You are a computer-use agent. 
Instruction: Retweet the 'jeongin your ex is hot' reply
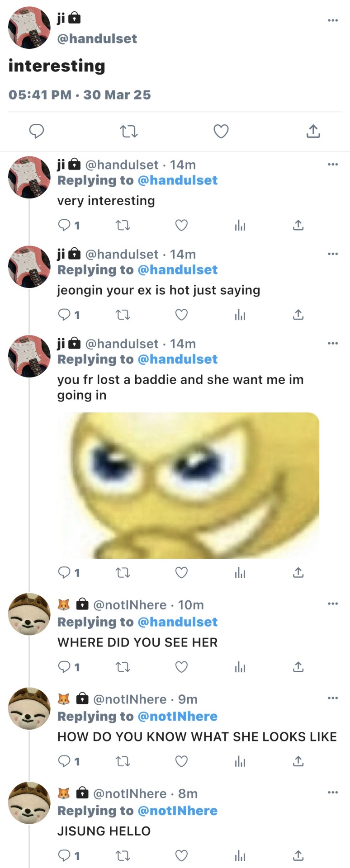coord(123,315)
